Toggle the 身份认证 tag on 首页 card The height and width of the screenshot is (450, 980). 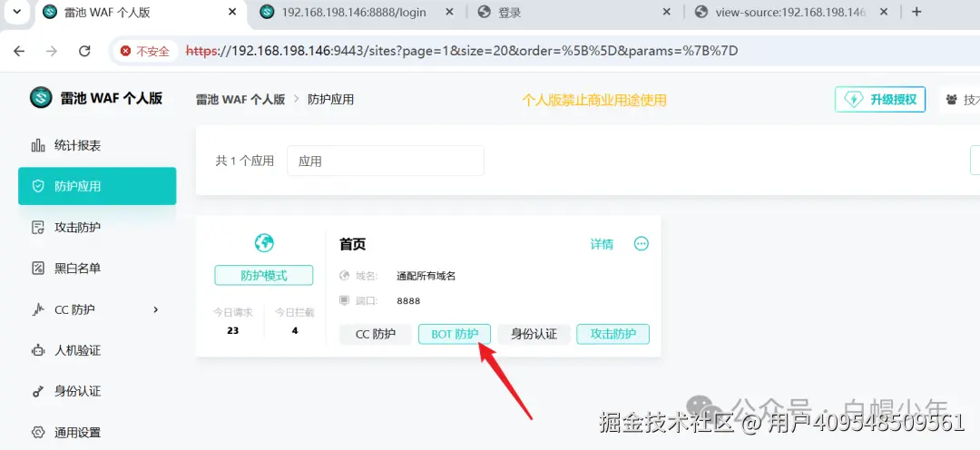tap(534, 335)
